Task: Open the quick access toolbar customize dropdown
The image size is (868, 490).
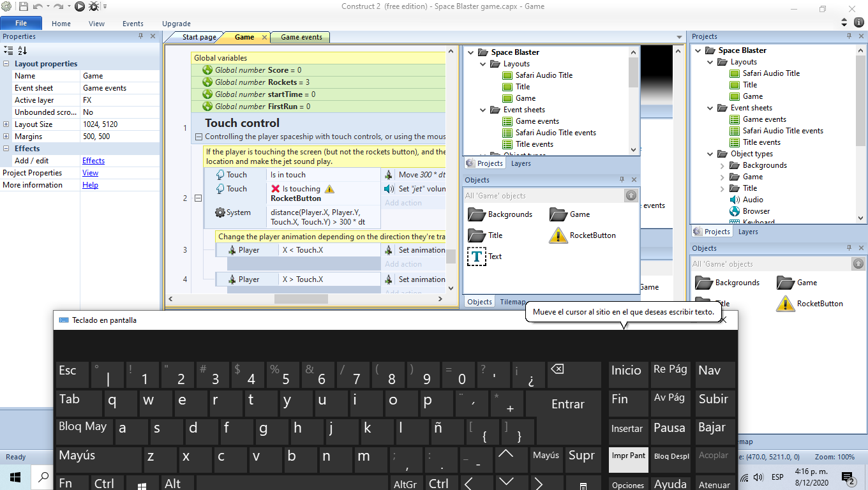Action: (x=105, y=7)
